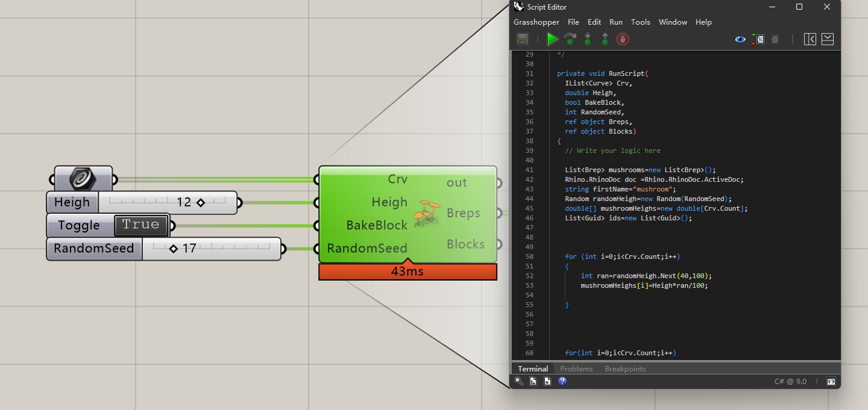Open the Grasshopper menu

536,22
